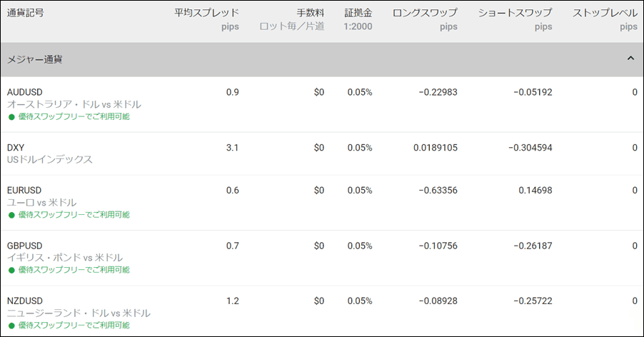
Task: Open the DXY symbol row
Action: click(16, 148)
